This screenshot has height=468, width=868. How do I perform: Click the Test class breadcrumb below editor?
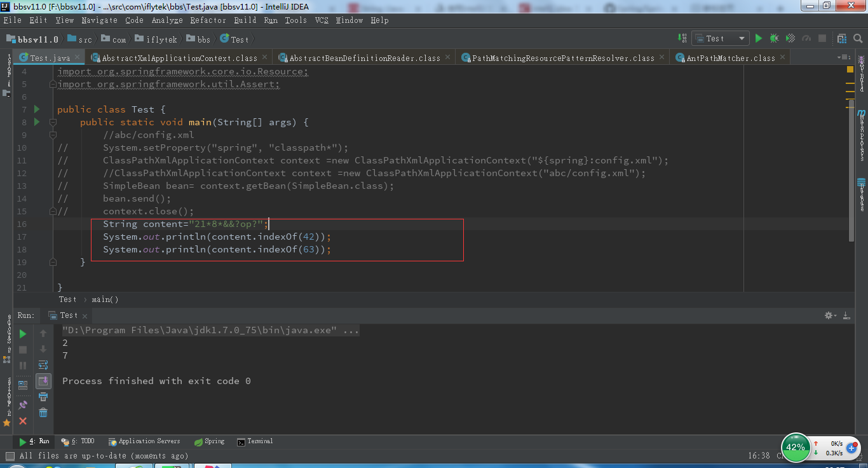point(67,299)
